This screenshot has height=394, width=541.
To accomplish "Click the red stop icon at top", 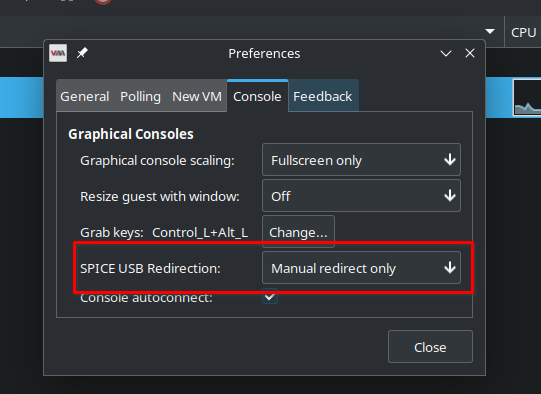I will coord(103,2).
